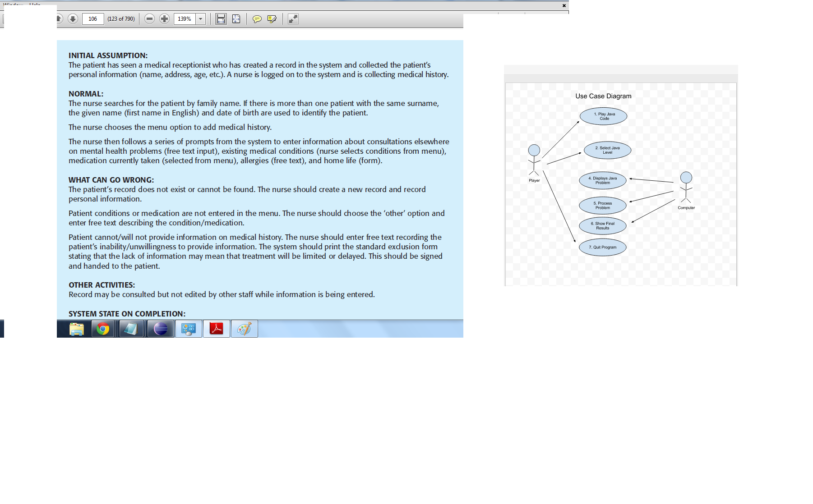Go to the next page with down arrow

click(73, 19)
